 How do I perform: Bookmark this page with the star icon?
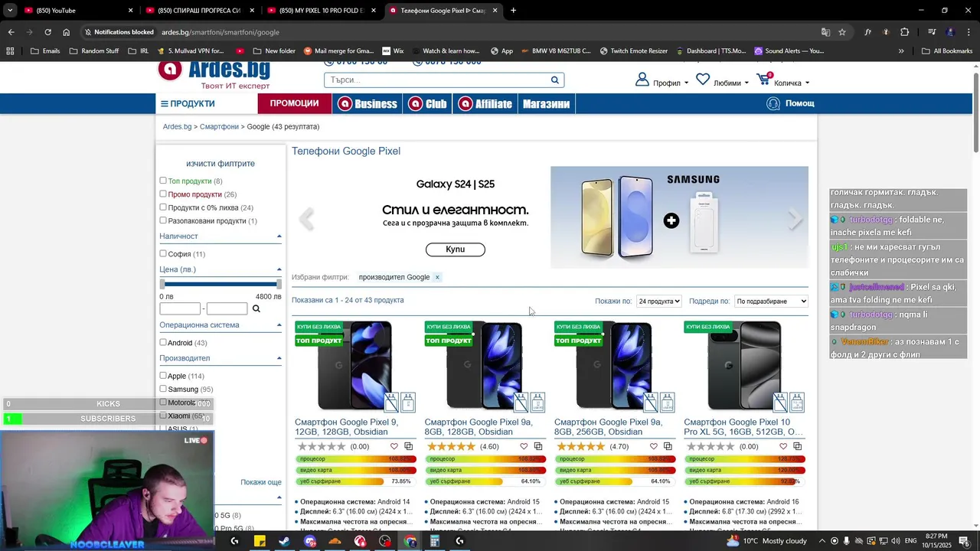[x=842, y=32]
